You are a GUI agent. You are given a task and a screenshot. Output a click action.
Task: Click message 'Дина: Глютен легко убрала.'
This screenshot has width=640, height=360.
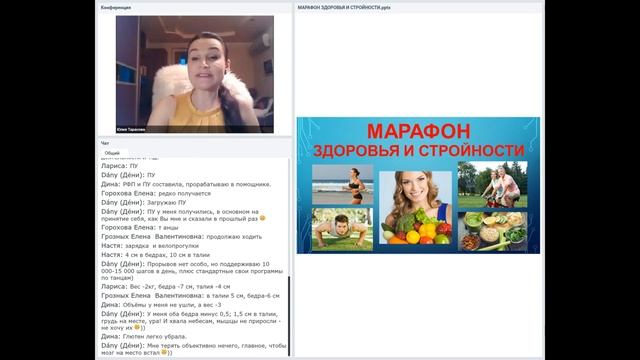pyautogui.click(x=144, y=337)
